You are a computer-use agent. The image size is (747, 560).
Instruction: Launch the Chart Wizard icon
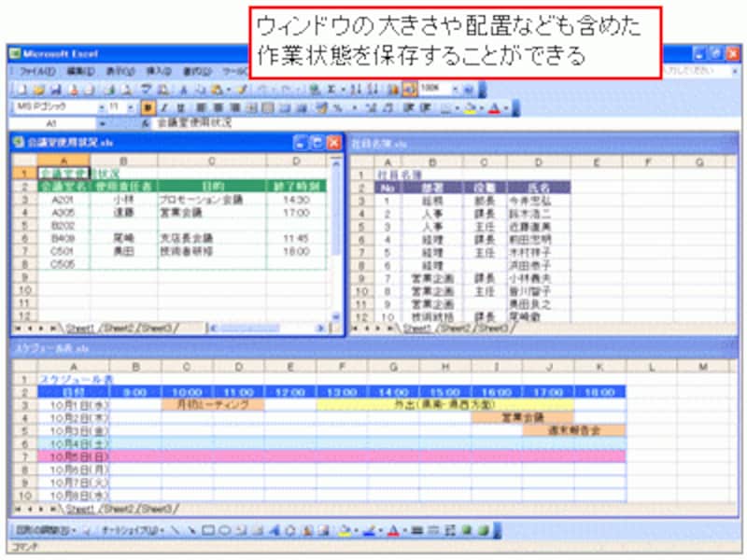coord(393,89)
